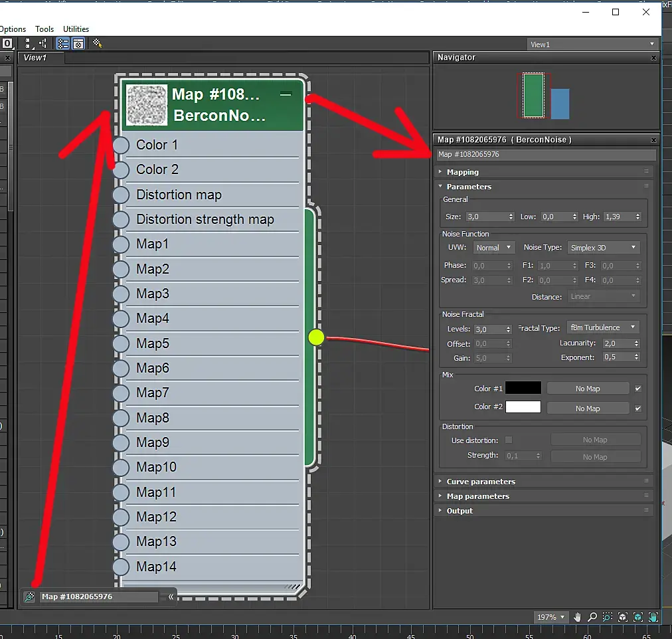Click the blue node thumbnail in Navigator

click(560, 104)
